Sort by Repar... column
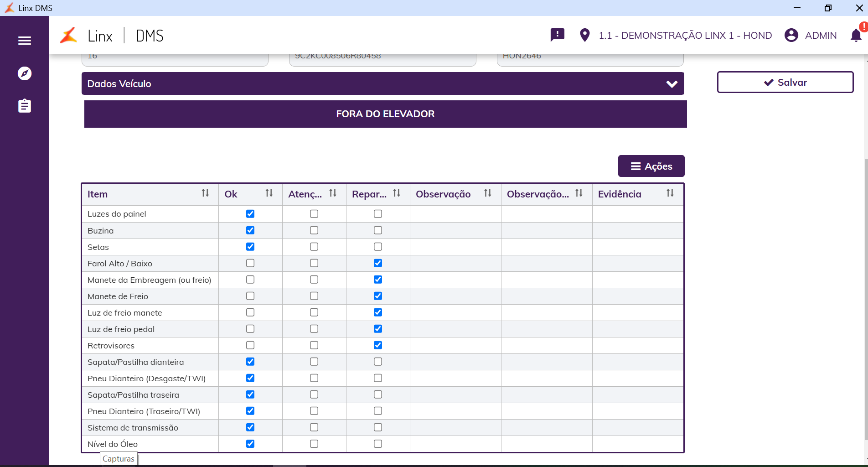 coord(397,193)
